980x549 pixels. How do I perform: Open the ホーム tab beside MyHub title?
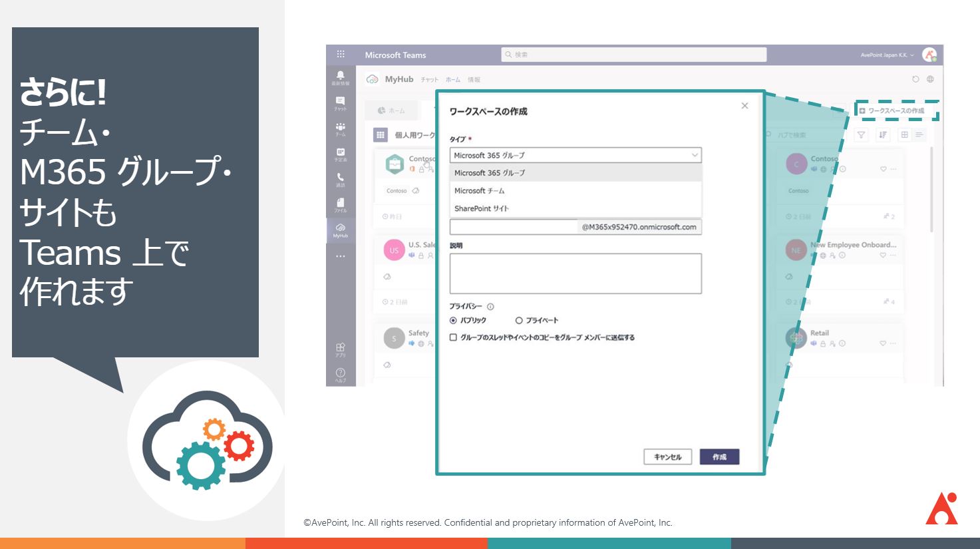(x=453, y=80)
